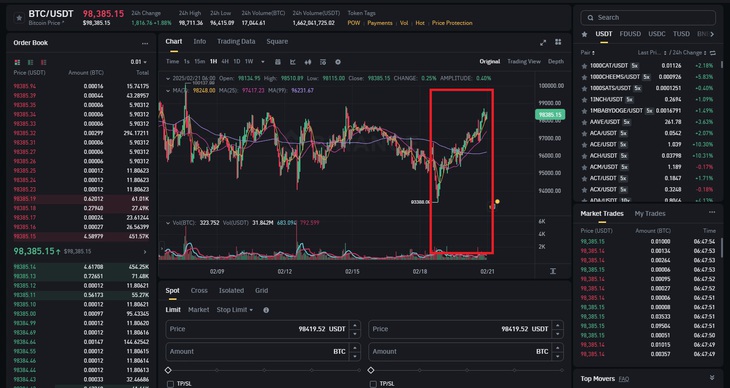Sort pairs list by Pair column
730x388 pixels.
[x=588, y=53]
